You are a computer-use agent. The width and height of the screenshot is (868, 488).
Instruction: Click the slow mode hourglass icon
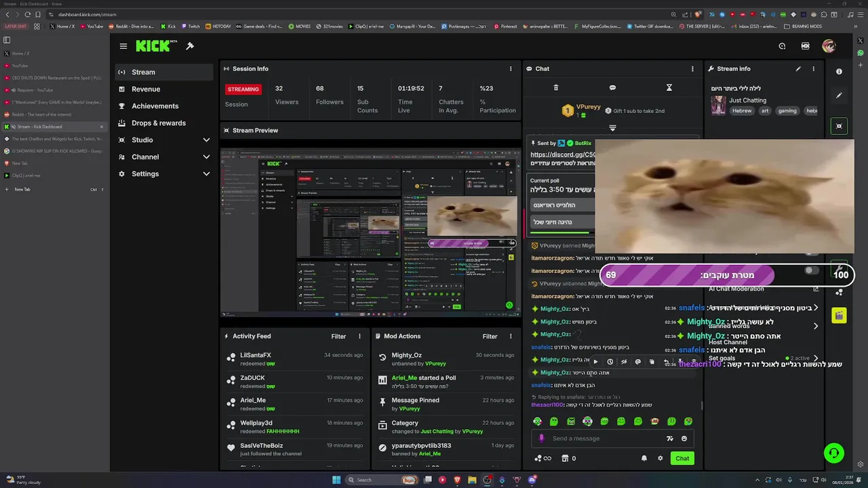point(669,87)
